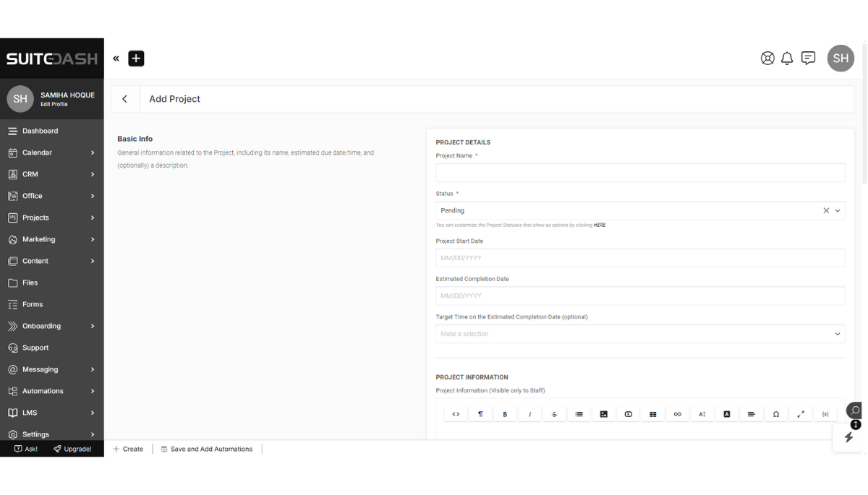The height and width of the screenshot is (495, 868).
Task: Open the insert image tool
Action: [604, 413]
